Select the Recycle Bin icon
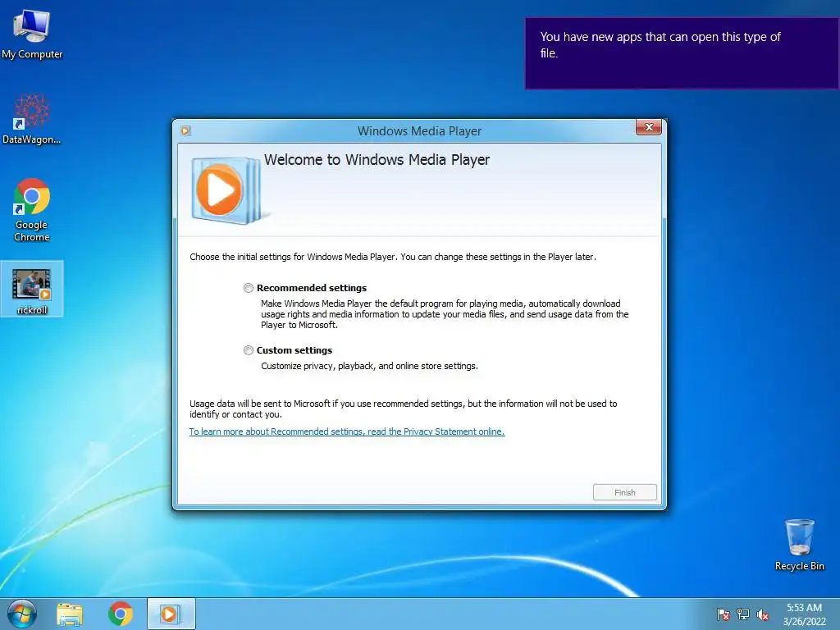Screen dimensions: 840x630 tap(799, 545)
